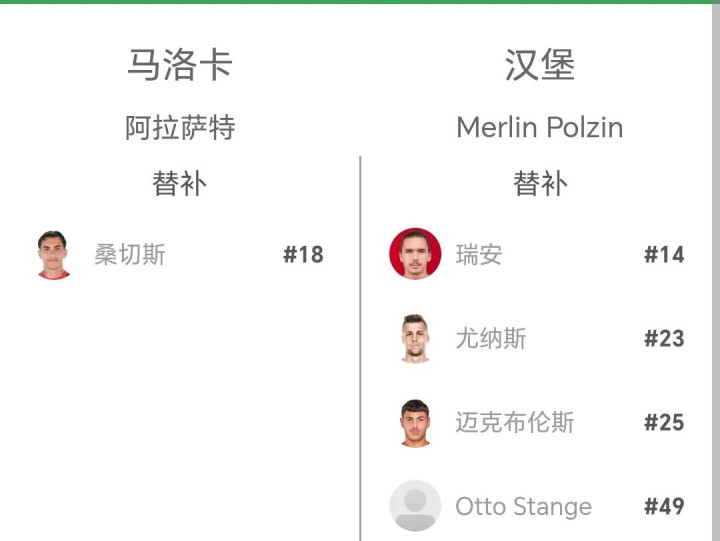The height and width of the screenshot is (541, 720).
Task: Click 瑞安 player avatar with red background
Action: pyautogui.click(x=415, y=254)
